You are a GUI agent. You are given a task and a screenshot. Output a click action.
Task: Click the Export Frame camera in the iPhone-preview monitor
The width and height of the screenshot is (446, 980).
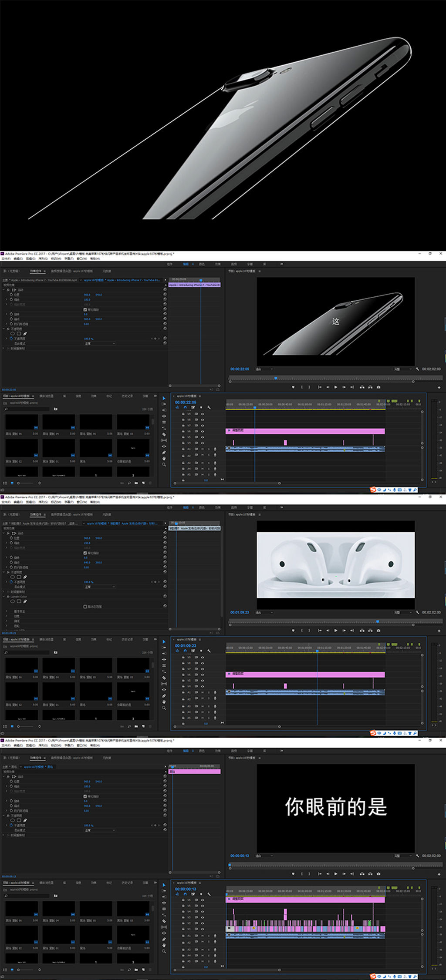[x=378, y=387]
